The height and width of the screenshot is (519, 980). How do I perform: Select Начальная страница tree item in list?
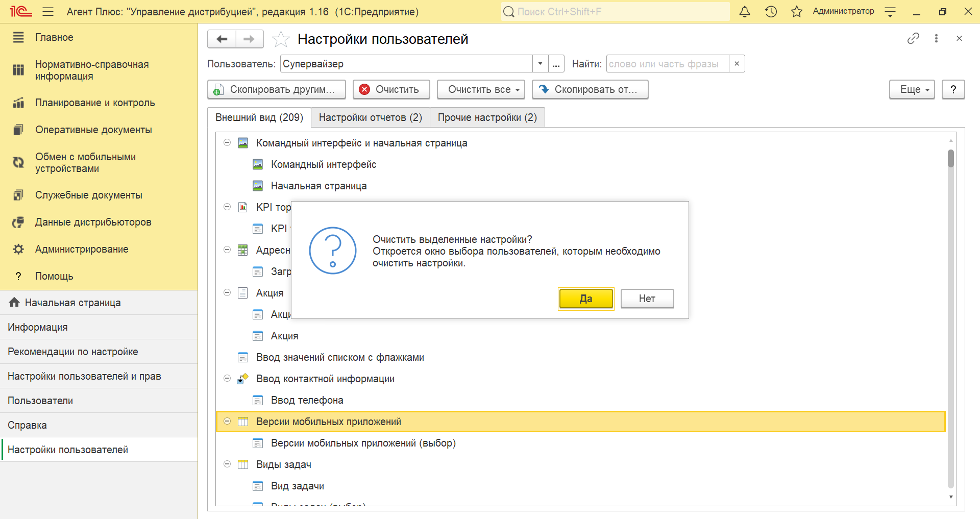(318, 186)
